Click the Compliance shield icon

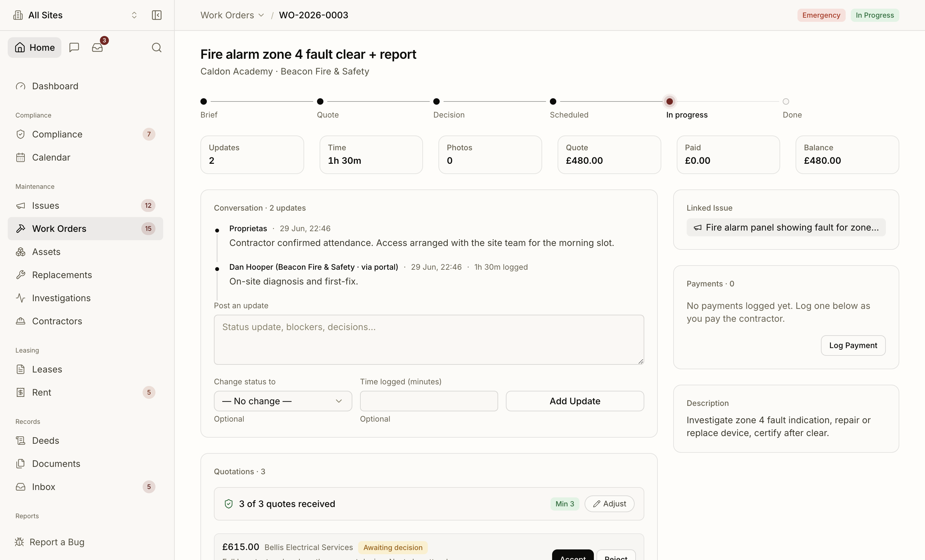click(21, 134)
